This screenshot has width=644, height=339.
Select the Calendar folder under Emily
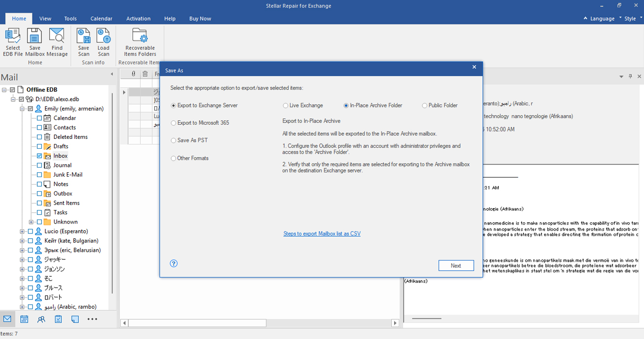tap(65, 118)
